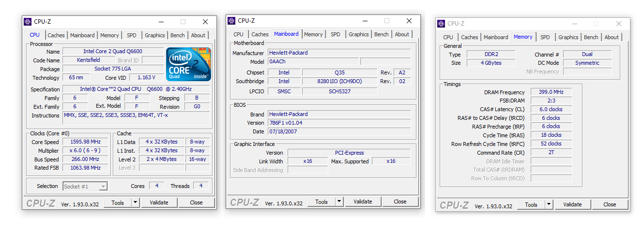Viewport: 644px width, 231px height.
Task: Switch to Memory tab in left CPU window
Action: tap(109, 35)
